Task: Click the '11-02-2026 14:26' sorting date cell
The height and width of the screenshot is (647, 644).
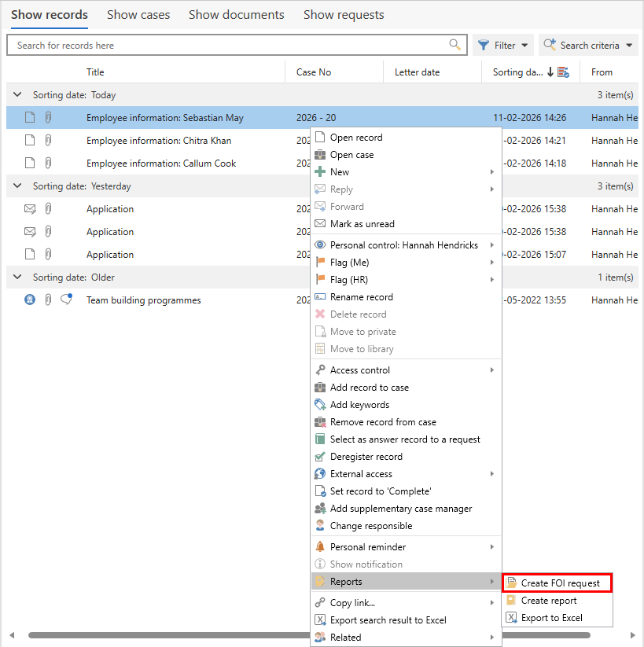Action: point(529,118)
